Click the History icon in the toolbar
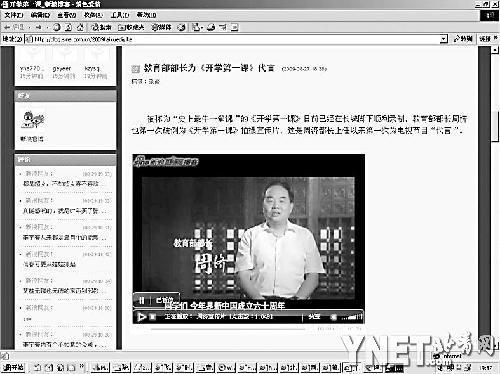The image size is (500, 374). 181,27
